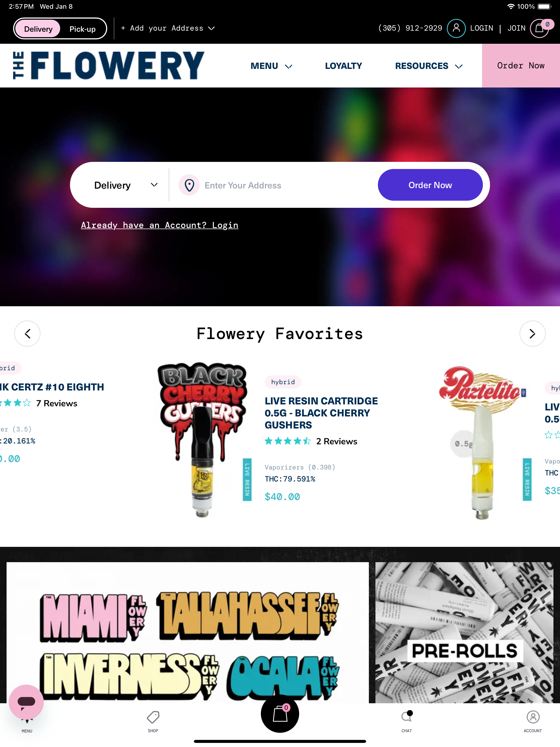Click the purple Order Now button
The image size is (560, 747).
coord(430,185)
